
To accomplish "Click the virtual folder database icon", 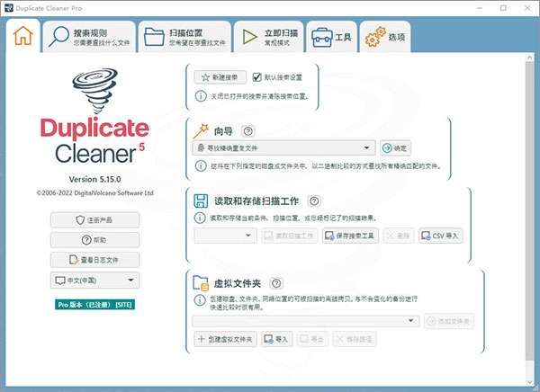I will [201, 283].
